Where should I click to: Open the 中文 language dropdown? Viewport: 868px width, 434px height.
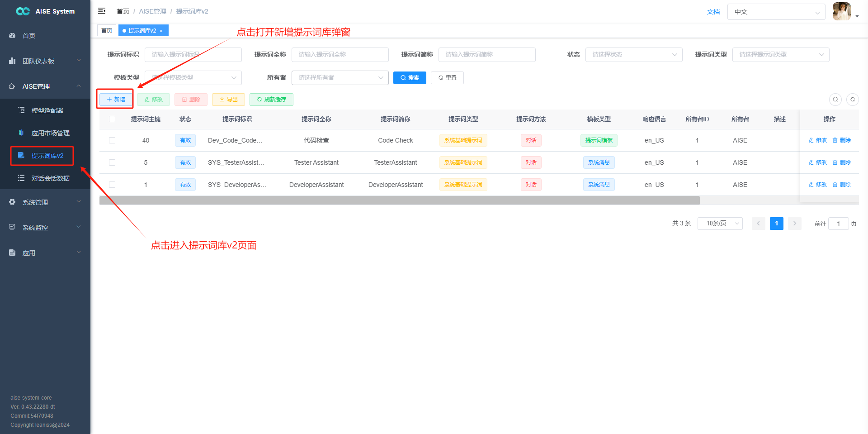(x=776, y=12)
